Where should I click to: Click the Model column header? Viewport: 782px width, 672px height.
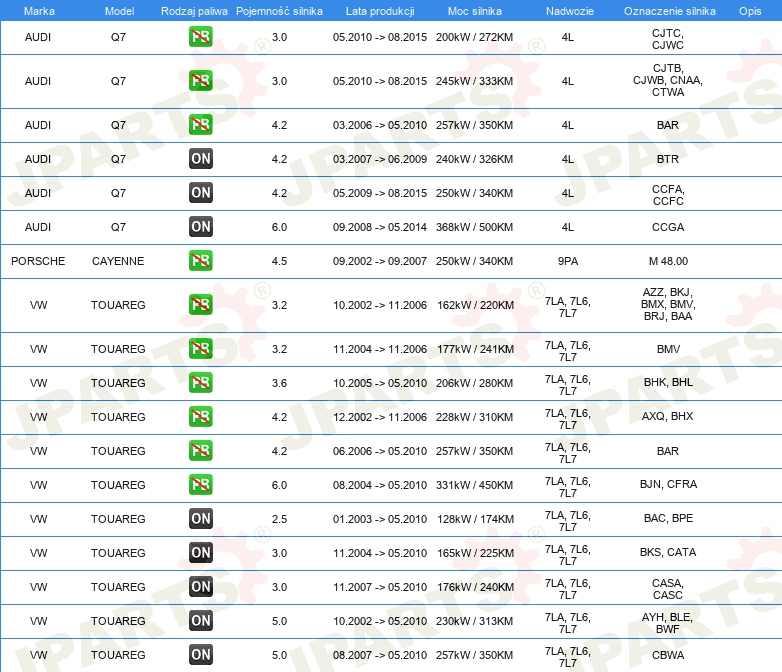click(119, 11)
